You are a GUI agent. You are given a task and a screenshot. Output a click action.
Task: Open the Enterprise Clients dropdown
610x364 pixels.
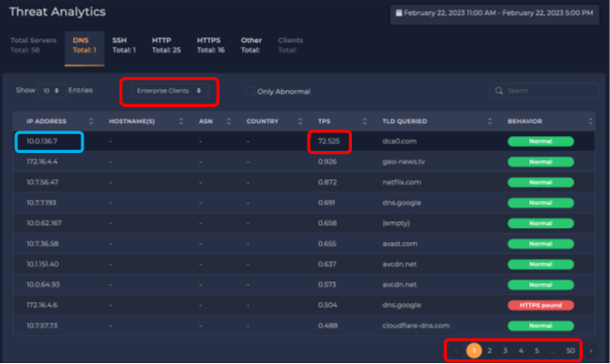(x=169, y=91)
